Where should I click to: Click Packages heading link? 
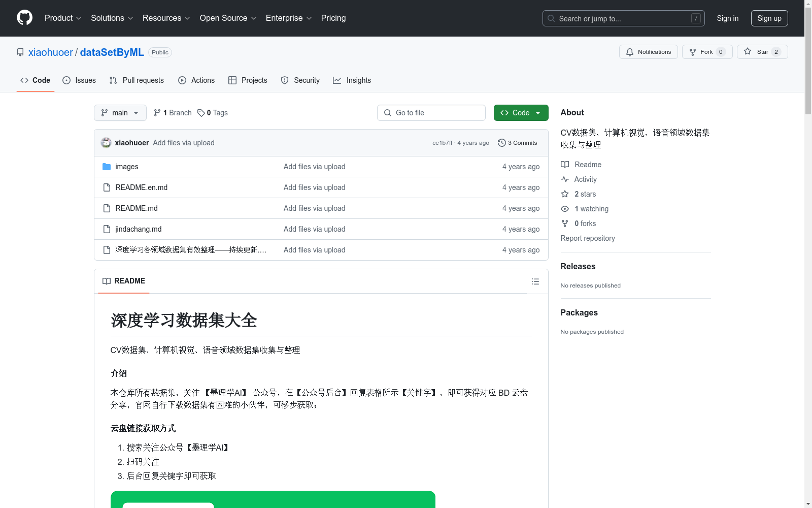pos(579,312)
